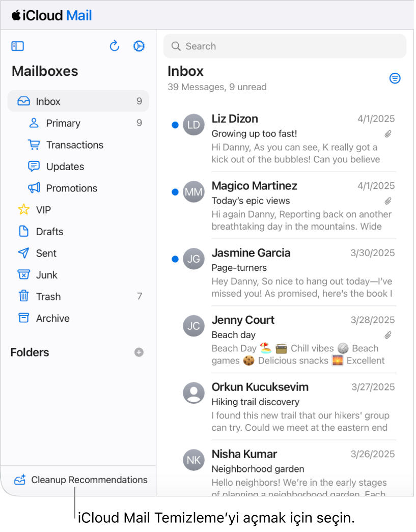The width and height of the screenshot is (416, 532).
Task: Click the Inbox heading above message list
Action: click(x=186, y=71)
